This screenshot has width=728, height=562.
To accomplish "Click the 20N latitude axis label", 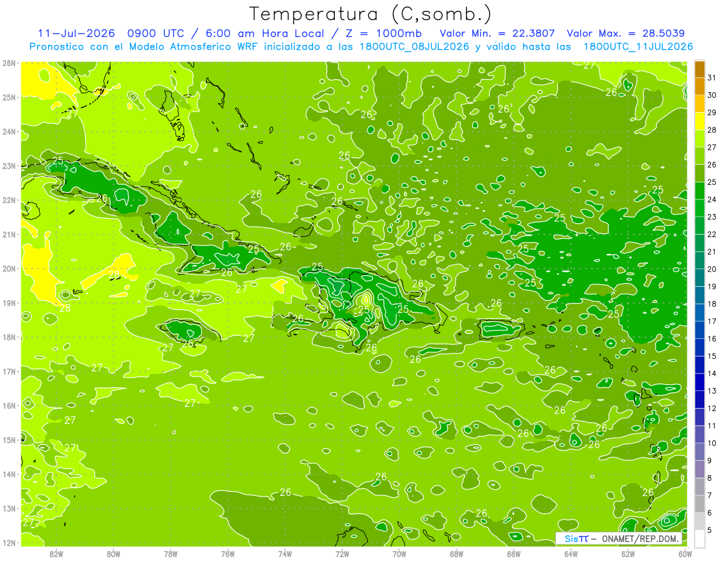I will click(9, 268).
